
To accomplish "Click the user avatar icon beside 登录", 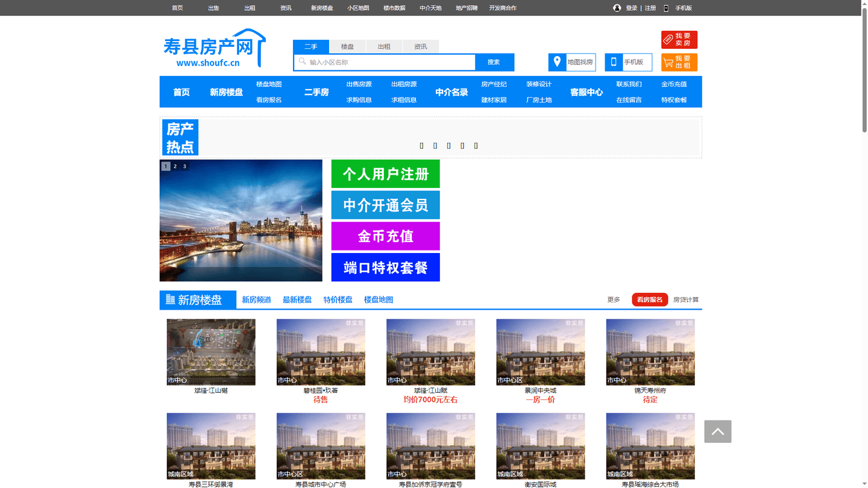I will coord(617,8).
